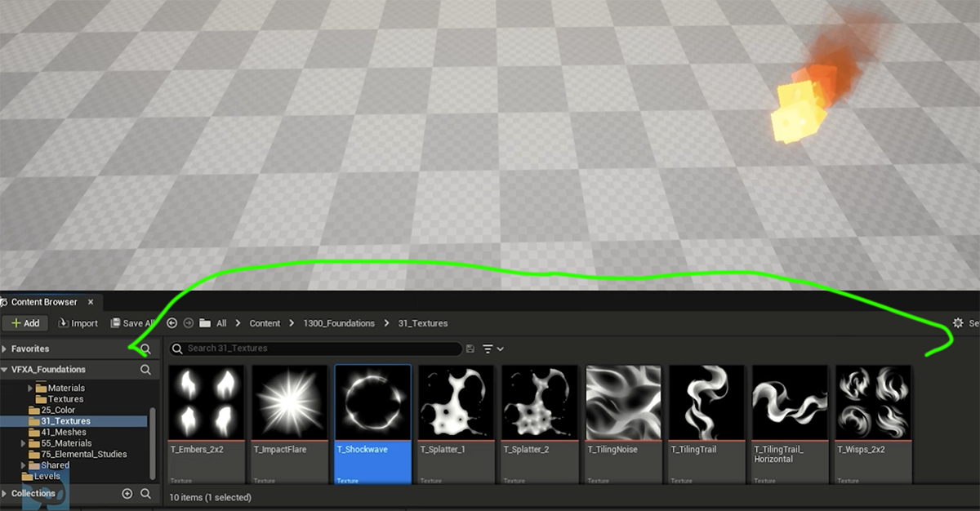Click the VFXA_Foundations search icon
Viewport: 980px width, 511px height.
[x=145, y=370]
